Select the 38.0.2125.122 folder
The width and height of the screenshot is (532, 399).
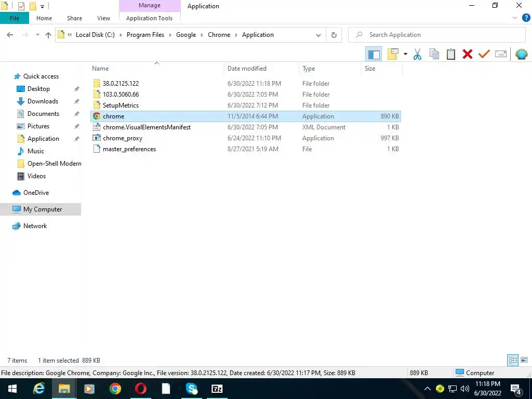click(x=246, y=84)
